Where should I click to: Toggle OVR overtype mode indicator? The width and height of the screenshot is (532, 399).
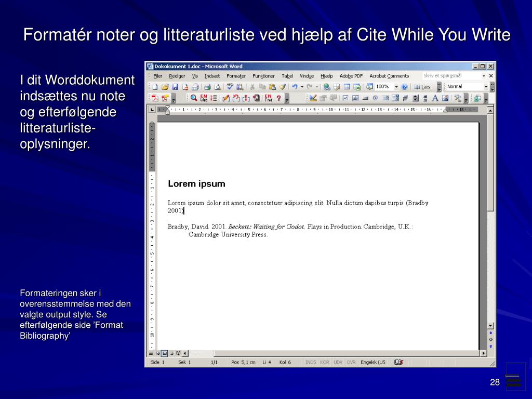pos(351,362)
